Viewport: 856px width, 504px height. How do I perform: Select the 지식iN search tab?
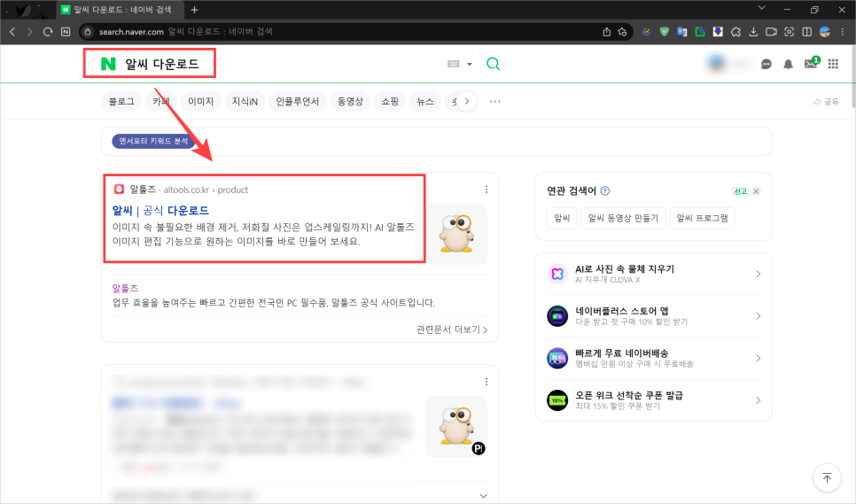point(245,102)
